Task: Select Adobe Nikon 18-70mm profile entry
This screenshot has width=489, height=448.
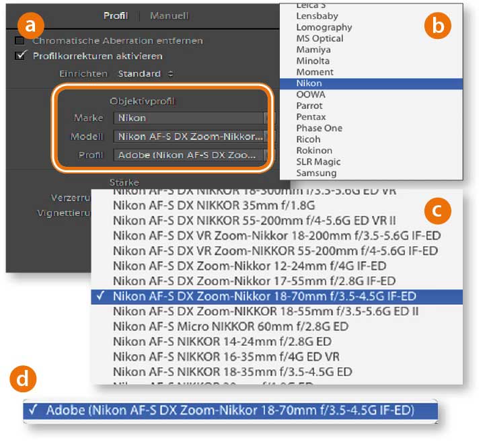Action: 231,410
